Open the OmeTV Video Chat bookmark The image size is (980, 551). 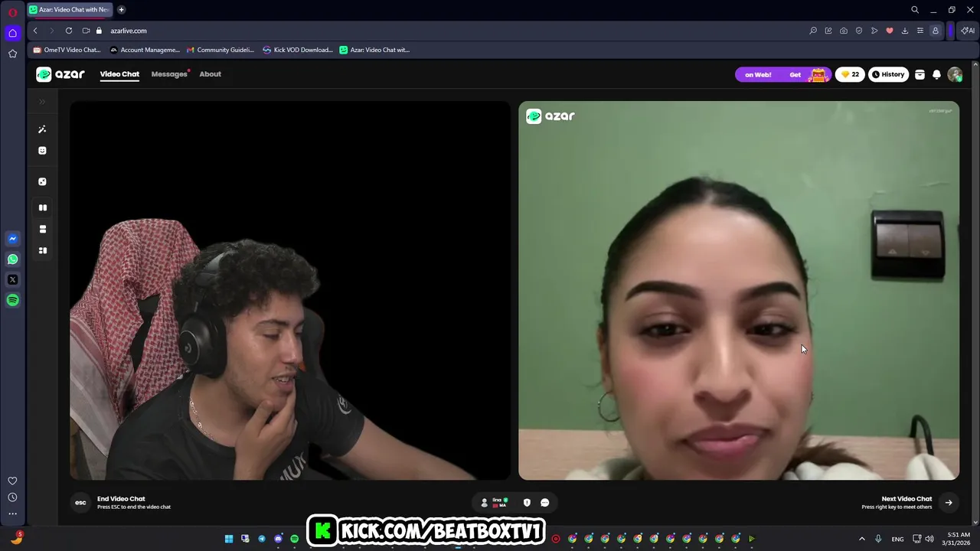67,50
